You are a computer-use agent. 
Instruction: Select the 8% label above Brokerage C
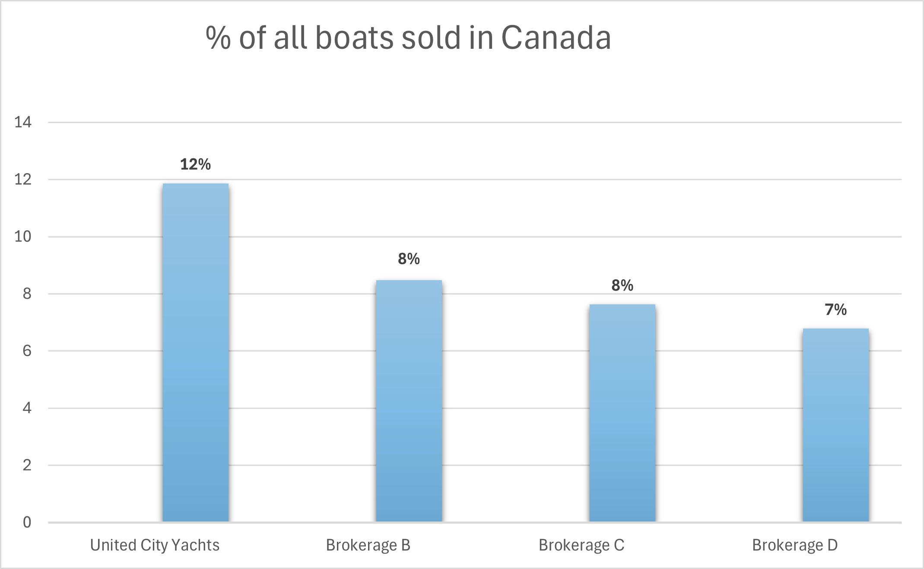(622, 285)
